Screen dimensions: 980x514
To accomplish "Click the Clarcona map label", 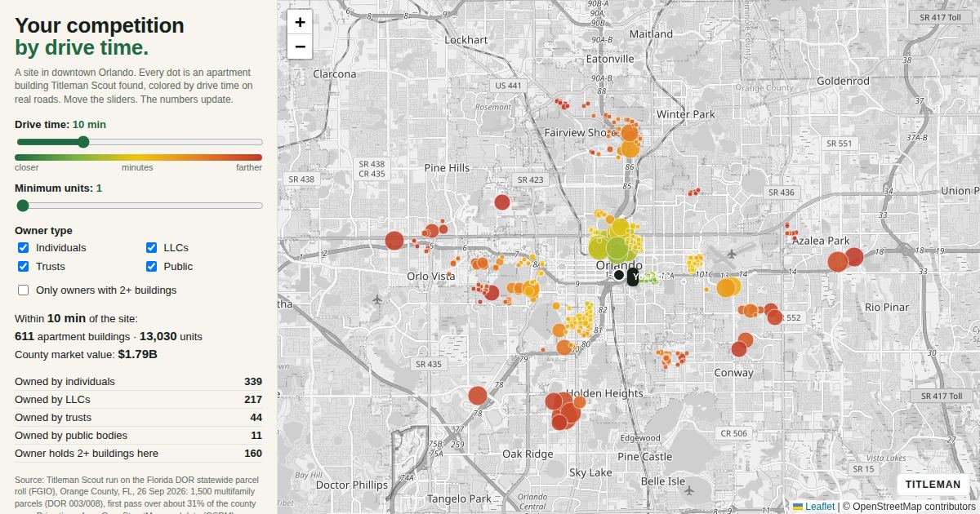I will (335, 73).
